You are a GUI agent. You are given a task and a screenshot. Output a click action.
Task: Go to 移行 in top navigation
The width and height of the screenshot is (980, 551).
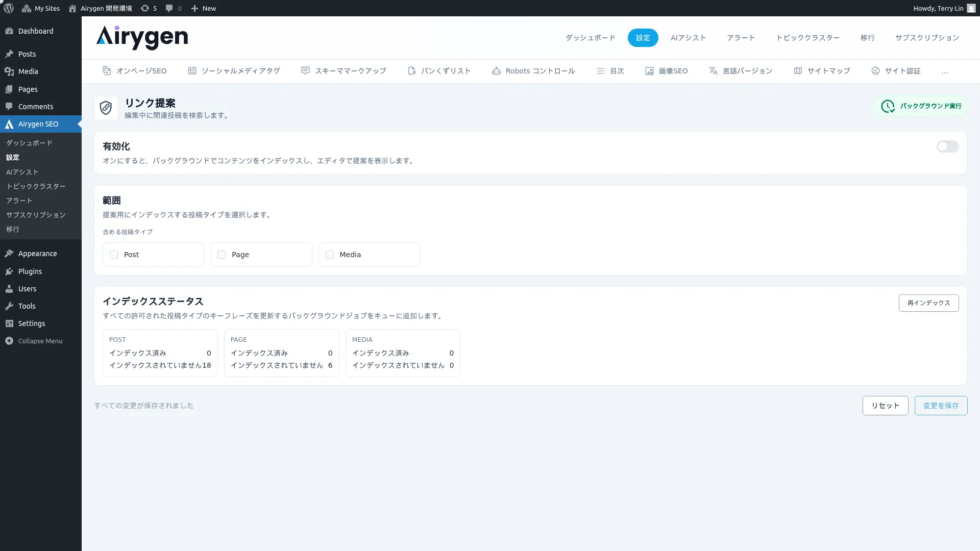tap(867, 38)
